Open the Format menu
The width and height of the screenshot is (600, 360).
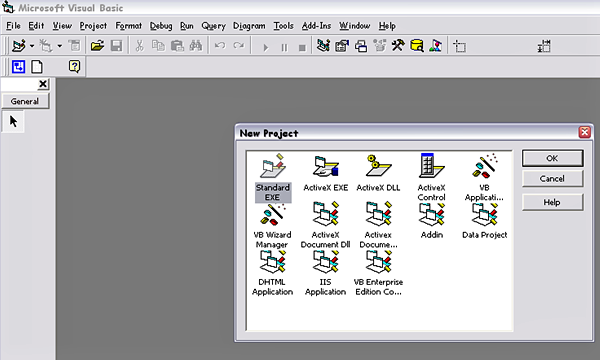tap(129, 26)
